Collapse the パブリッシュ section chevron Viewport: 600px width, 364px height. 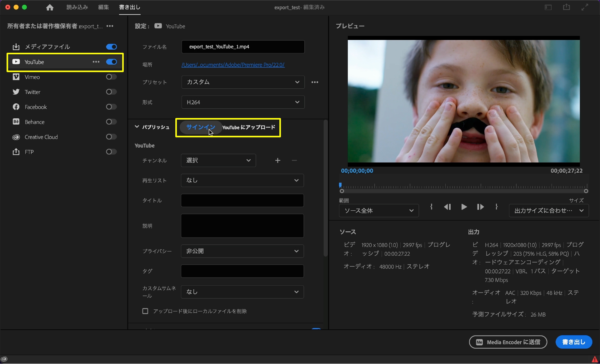coord(137,127)
